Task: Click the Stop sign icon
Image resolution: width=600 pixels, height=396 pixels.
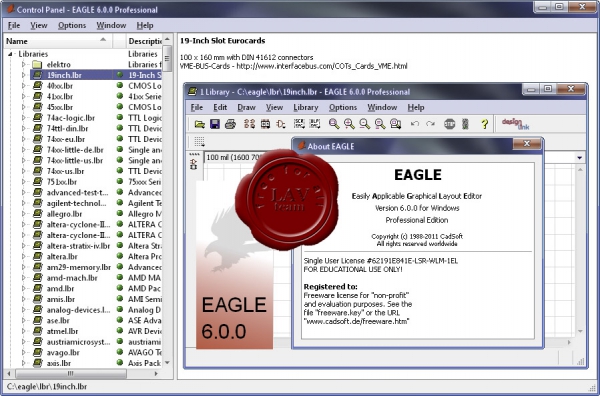Action: coord(450,124)
